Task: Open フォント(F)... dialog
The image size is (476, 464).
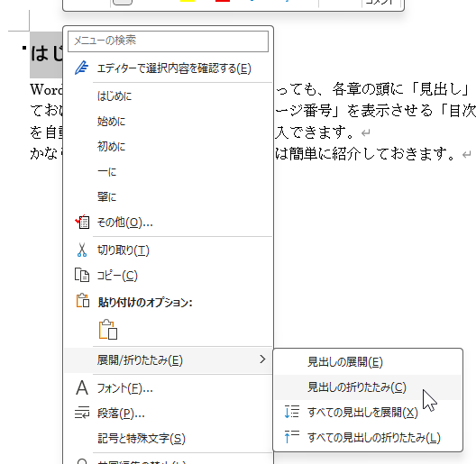Action: [168, 388]
